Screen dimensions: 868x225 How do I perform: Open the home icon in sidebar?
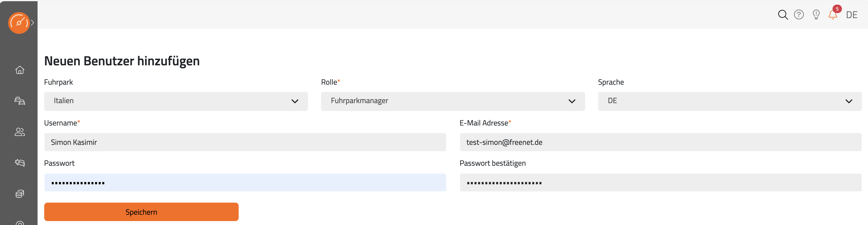click(x=20, y=70)
